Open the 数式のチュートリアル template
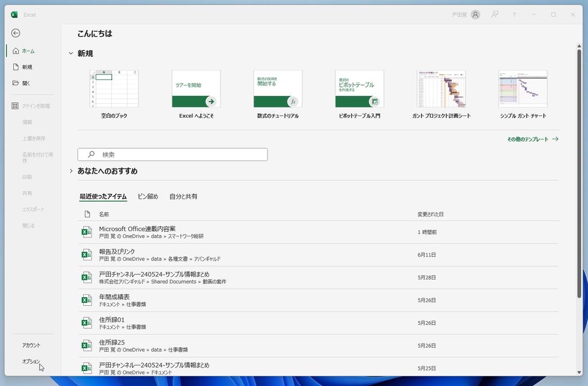 coord(278,94)
